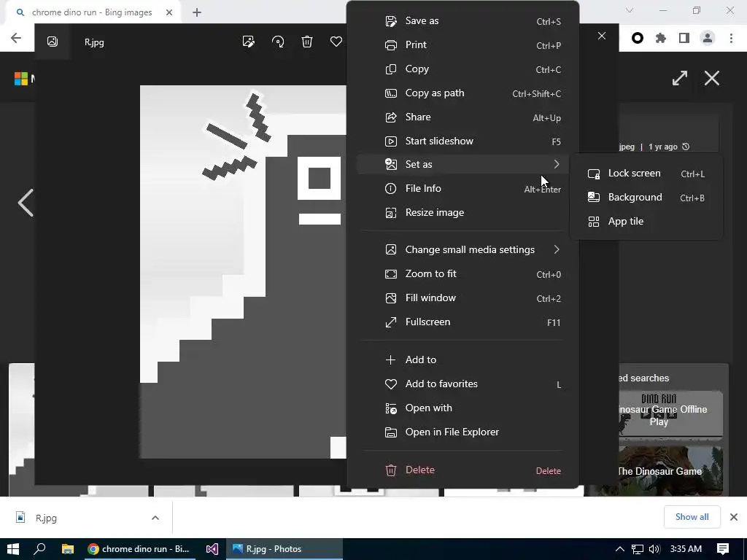This screenshot has width=747, height=560.
Task: Choose 'Start slideshow' menu item
Action: pos(462,141)
